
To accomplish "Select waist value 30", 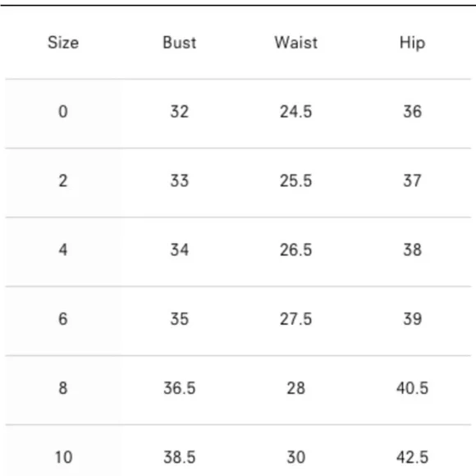I will (296, 457).
